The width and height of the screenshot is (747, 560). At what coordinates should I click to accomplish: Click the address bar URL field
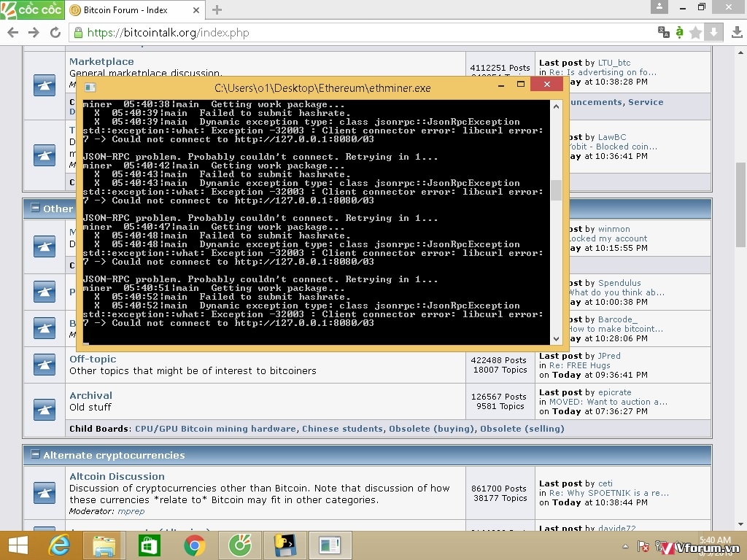click(362, 32)
